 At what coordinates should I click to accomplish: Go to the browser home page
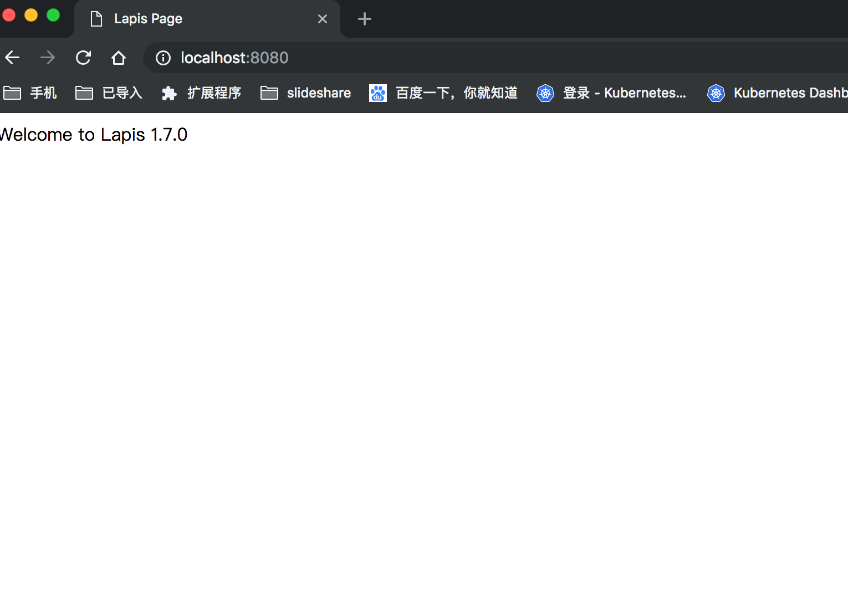119,58
